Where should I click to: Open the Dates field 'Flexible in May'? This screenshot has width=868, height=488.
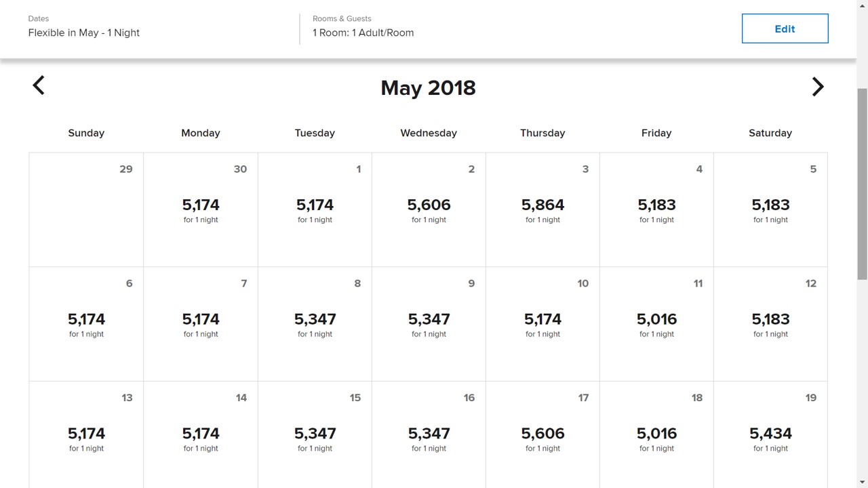84,33
